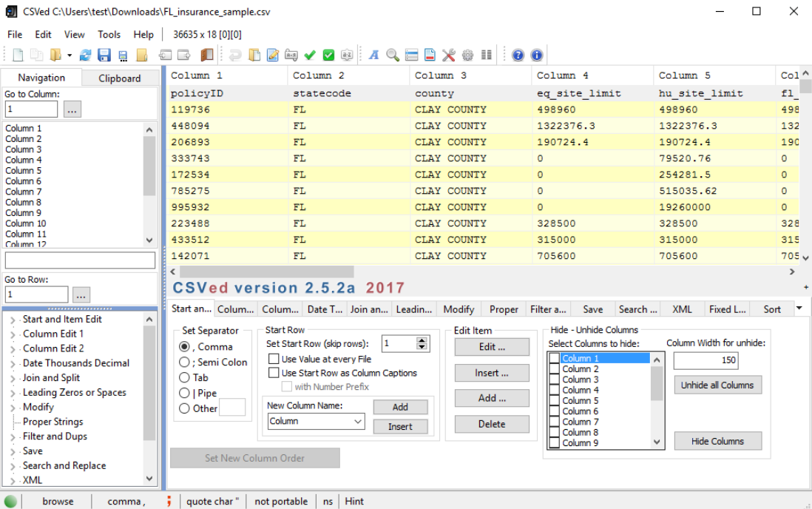Image resolution: width=812 pixels, height=509 pixels.
Task: Click the new file toolbar icon
Action: coord(18,55)
